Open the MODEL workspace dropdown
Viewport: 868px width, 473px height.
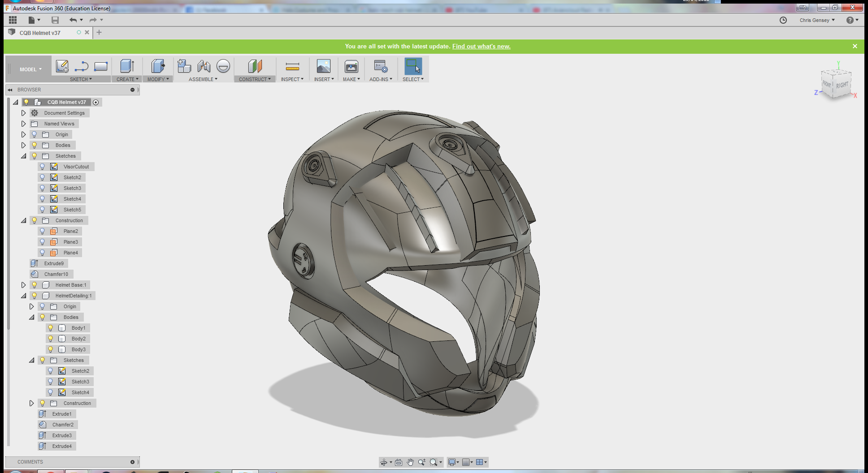tap(30, 69)
